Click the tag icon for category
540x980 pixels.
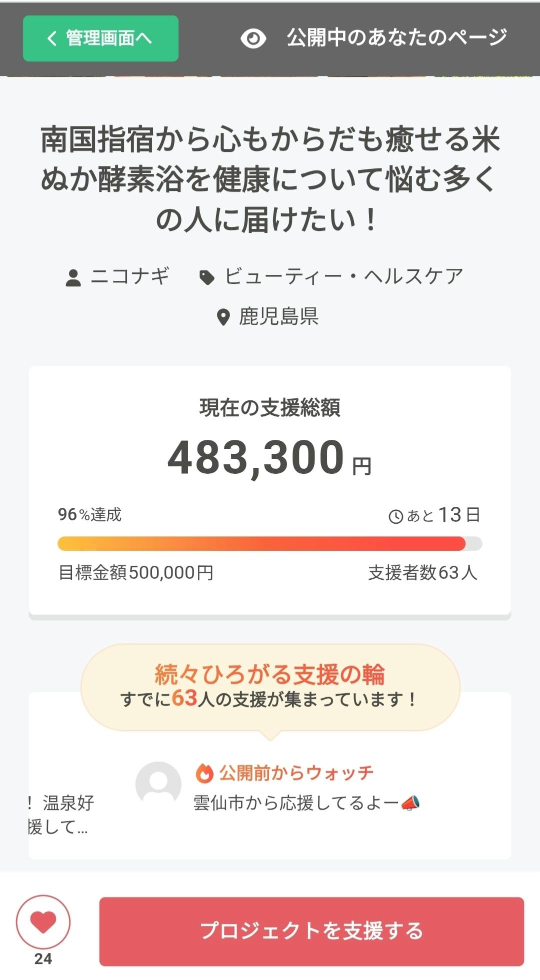pos(207,277)
